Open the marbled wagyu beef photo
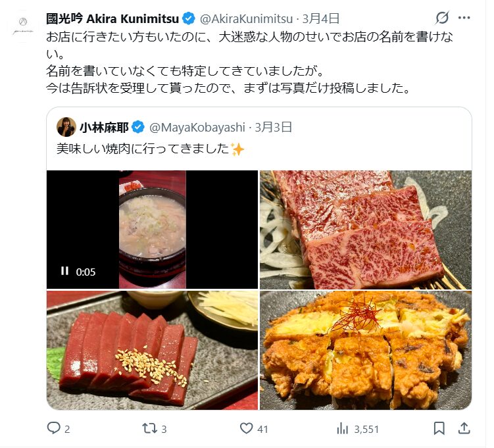This screenshot has width=494, height=448. coord(366,230)
